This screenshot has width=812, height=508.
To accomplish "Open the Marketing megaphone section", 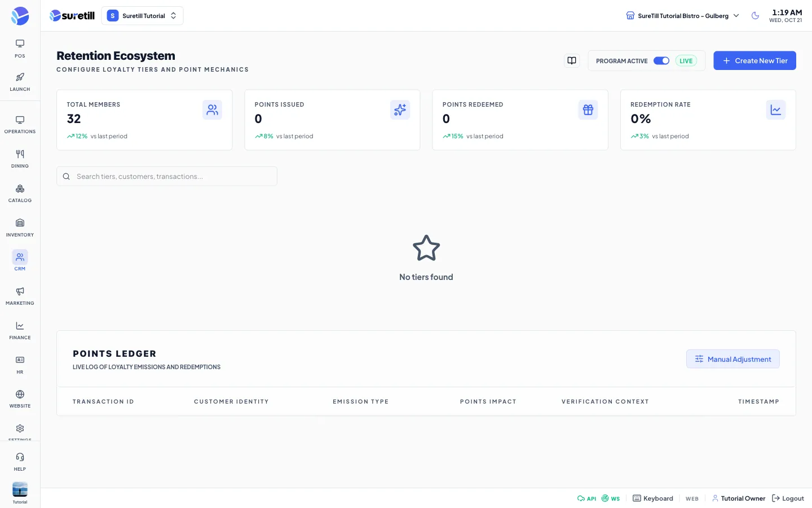I will click(x=20, y=296).
